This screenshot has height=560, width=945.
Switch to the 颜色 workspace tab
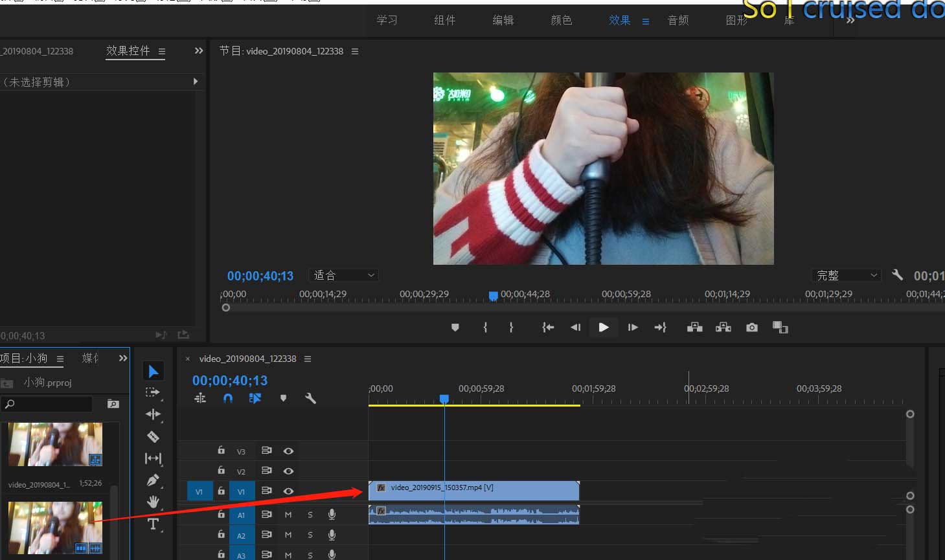(561, 21)
